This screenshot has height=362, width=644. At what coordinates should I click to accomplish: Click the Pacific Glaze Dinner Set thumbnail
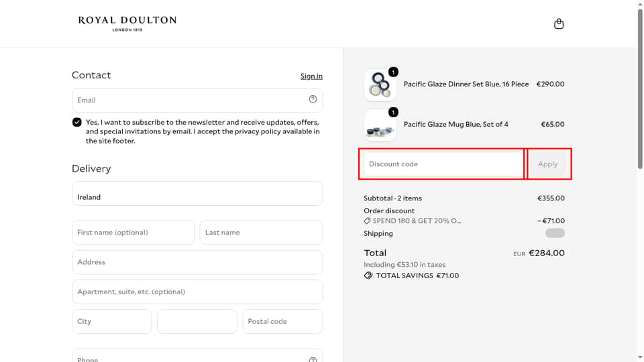(380, 85)
